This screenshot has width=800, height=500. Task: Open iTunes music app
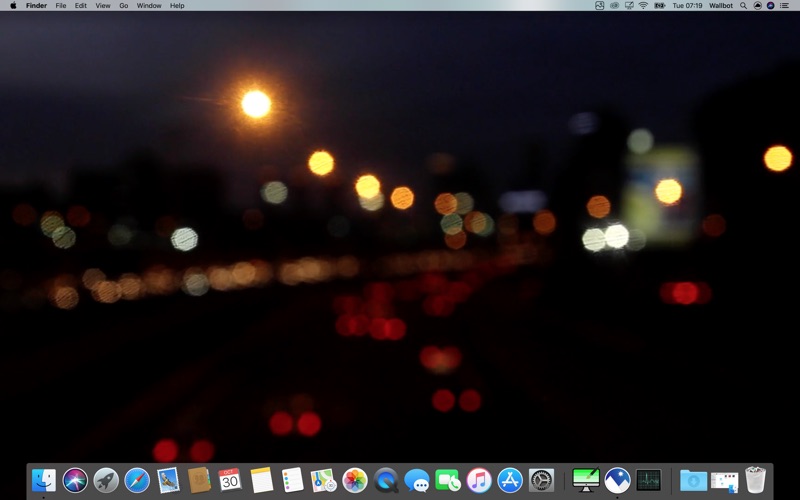click(479, 480)
